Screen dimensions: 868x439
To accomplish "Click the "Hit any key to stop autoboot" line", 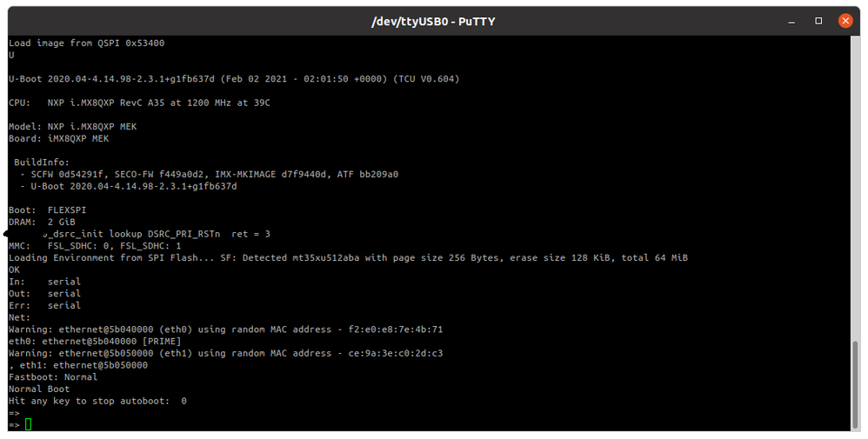I will point(97,401).
